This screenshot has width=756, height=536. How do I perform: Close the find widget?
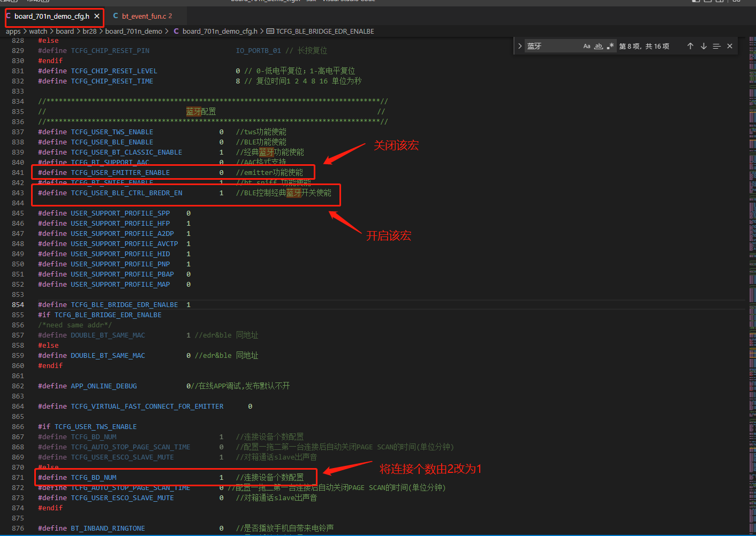coord(730,46)
